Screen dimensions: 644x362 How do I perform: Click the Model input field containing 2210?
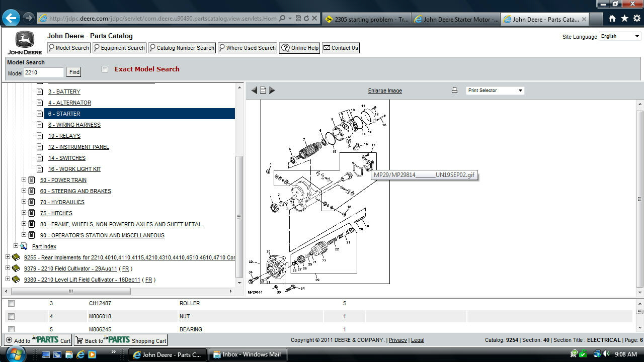(44, 72)
